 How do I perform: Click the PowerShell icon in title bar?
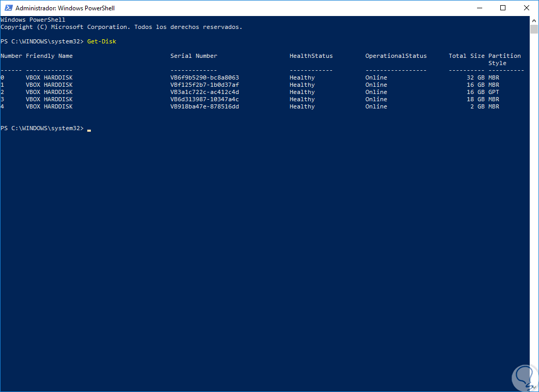pyautogui.click(x=9, y=8)
